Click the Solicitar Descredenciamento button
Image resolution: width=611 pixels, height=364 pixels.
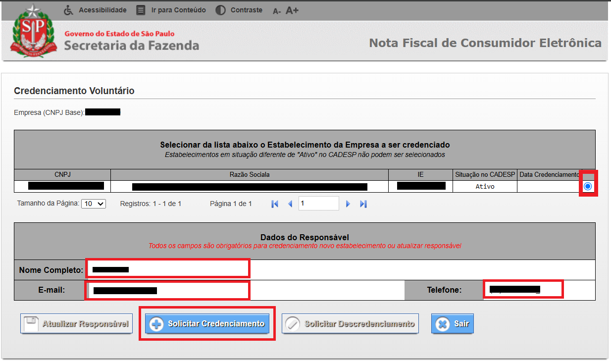(x=350, y=324)
